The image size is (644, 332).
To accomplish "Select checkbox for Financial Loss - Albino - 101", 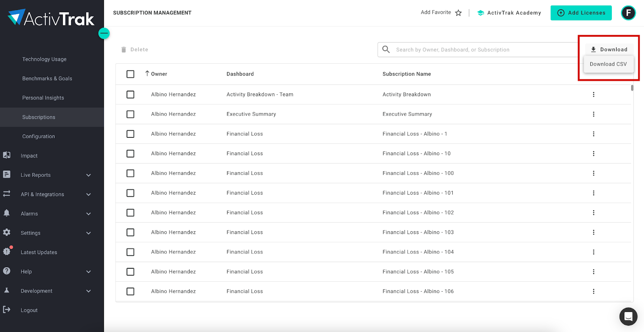I will 130,193.
